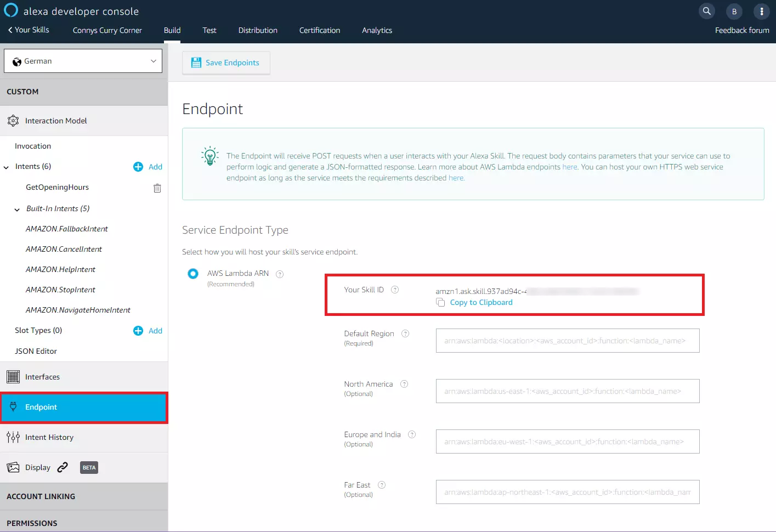Click plus icon to add an intent
This screenshot has width=776, height=532.
(138, 167)
